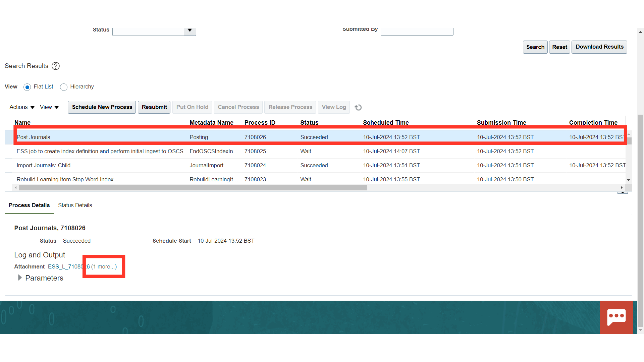Click process ID 7108023 cell

click(255, 179)
